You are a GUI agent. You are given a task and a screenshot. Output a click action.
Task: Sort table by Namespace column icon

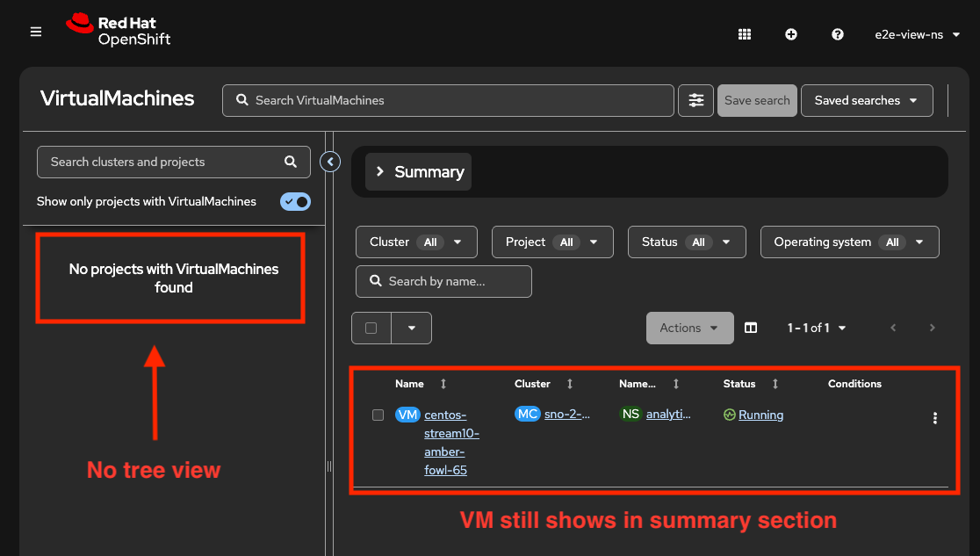click(675, 384)
